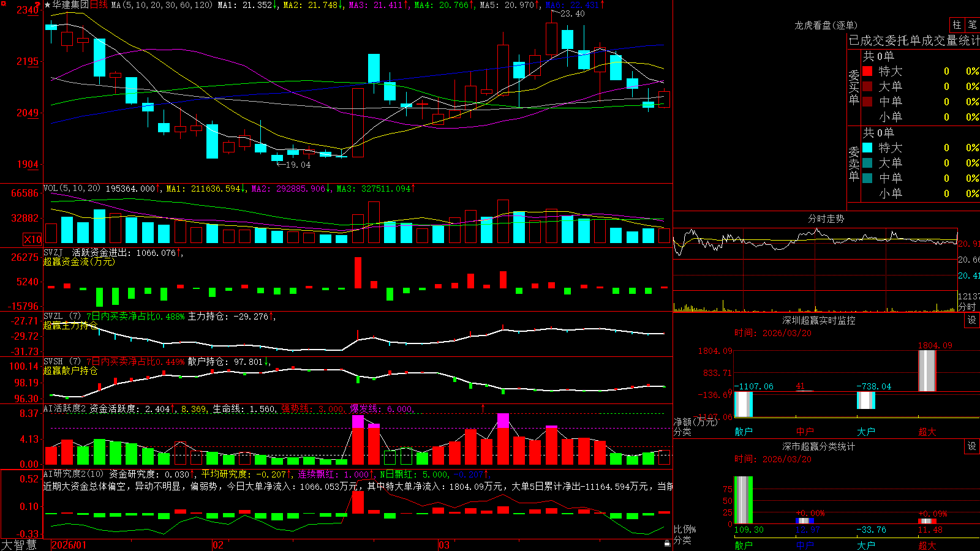Screen dimensions: 980x551
Task: Select the SVZJ indicator label
Action: click(53, 252)
